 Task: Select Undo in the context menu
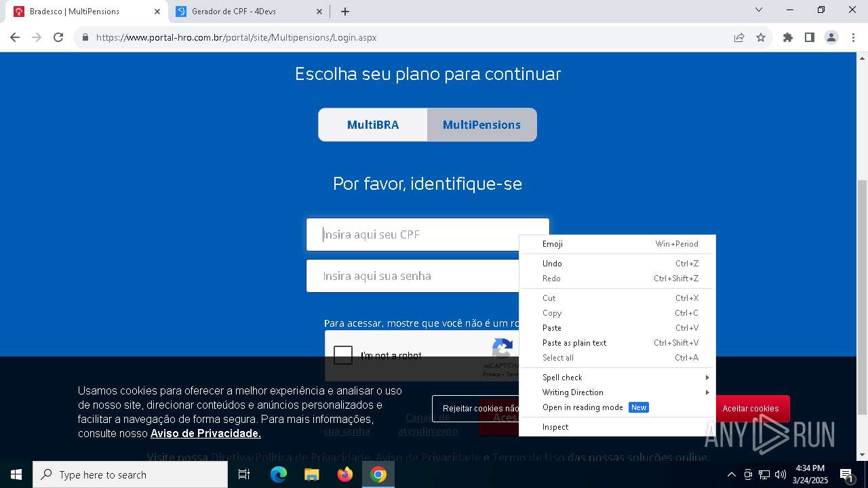coord(617,264)
